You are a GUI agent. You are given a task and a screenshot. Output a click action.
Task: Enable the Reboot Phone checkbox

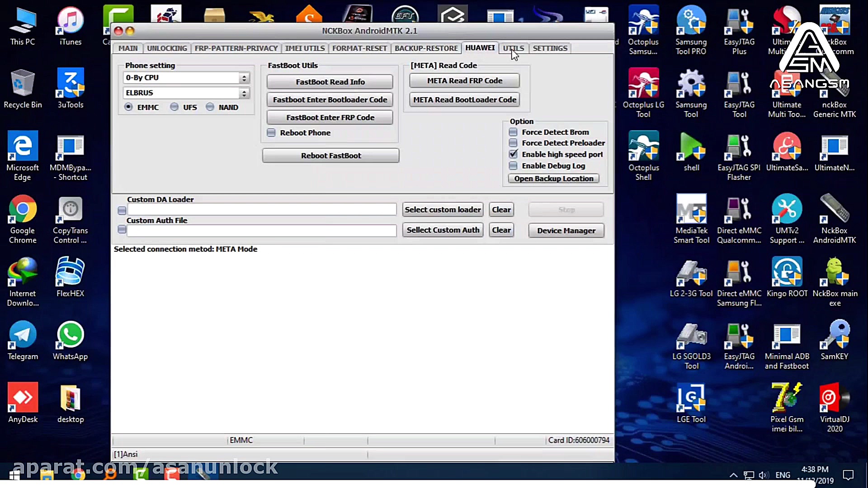(271, 133)
